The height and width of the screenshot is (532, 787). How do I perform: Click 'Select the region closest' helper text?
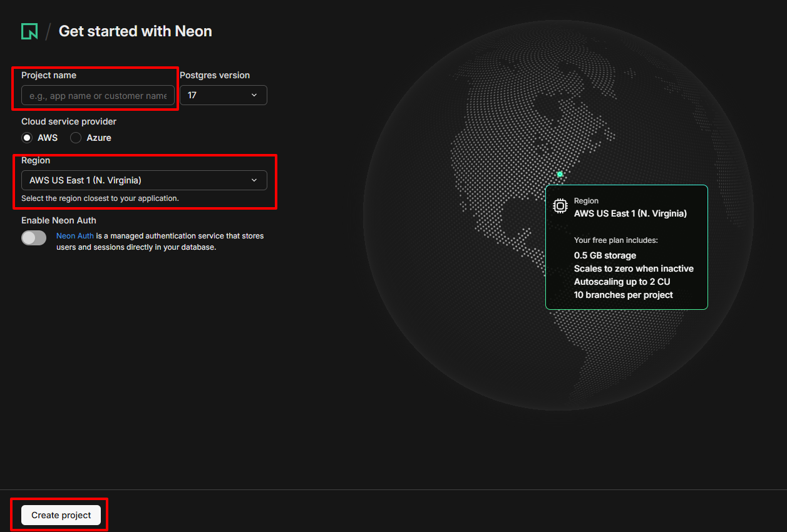click(x=100, y=198)
